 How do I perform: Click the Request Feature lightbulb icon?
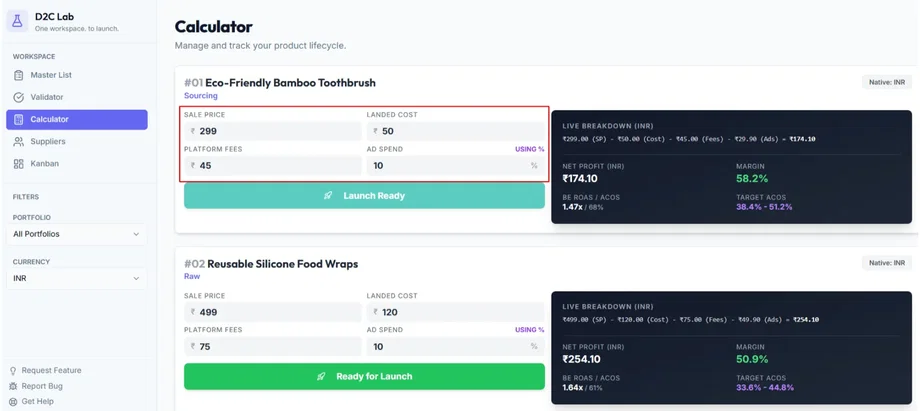pyautogui.click(x=13, y=370)
